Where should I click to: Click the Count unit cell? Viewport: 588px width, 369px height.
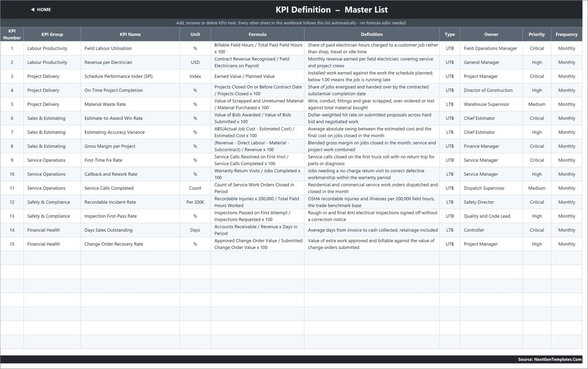click(x=195, y=188)
